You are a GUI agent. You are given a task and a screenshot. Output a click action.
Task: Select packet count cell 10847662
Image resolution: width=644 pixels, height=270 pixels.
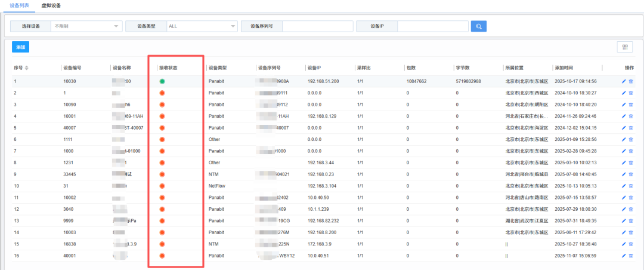coord(416,81)
